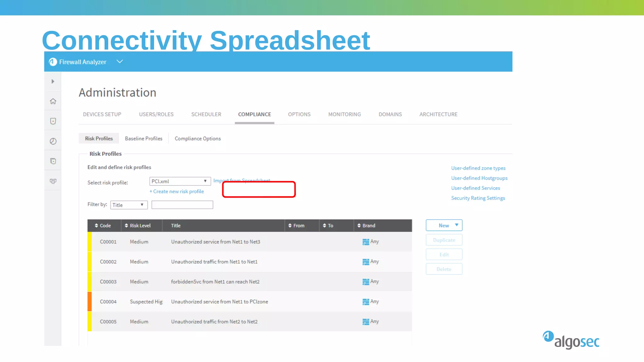Click title Unauthorized service from Net1 to PCIzone
Screen dimensions: 644x362
pos(219,302)
